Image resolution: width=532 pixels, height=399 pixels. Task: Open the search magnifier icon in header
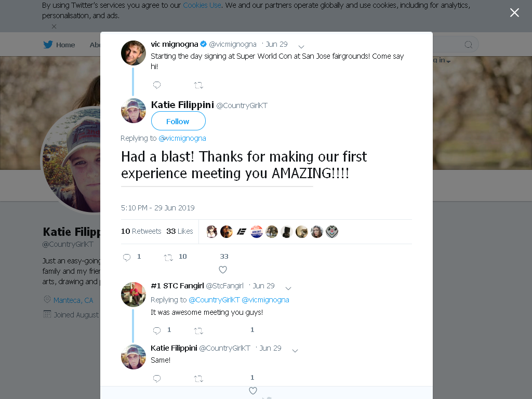(468, 45)
